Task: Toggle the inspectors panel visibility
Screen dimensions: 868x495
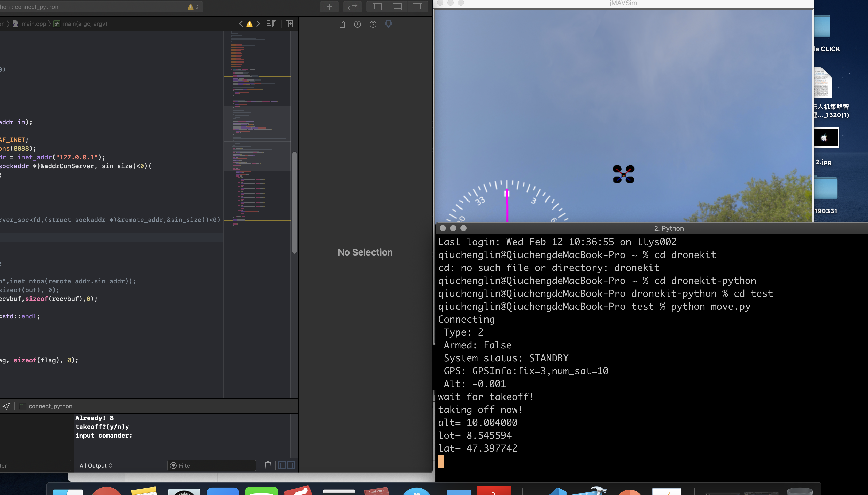Action: pyautogui.click(x=417, y=7)
